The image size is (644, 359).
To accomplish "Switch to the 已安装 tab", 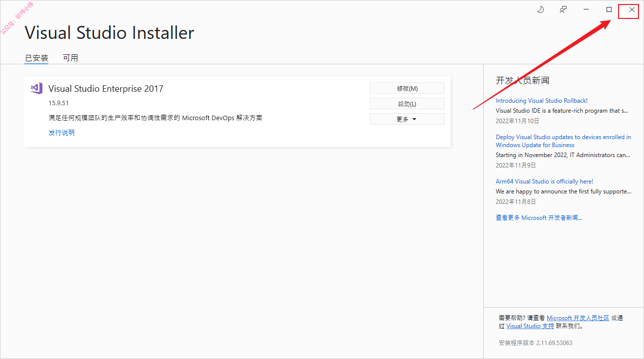I will pos(37,58).
